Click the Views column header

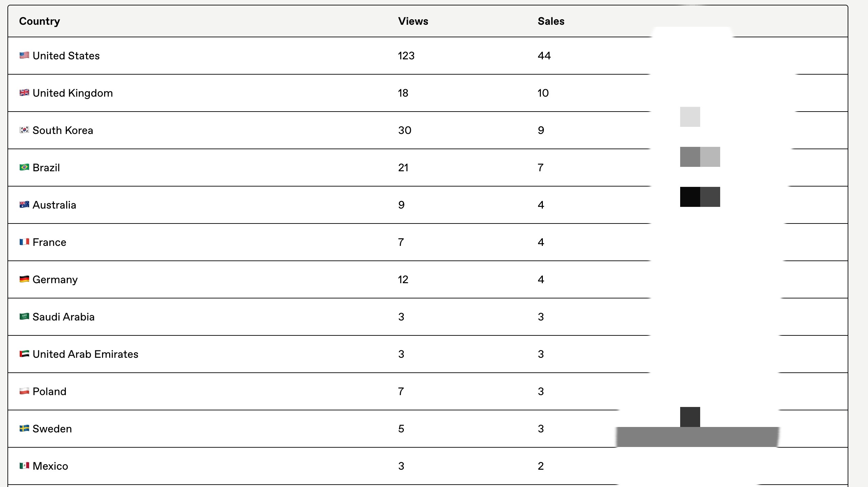point(413,21)
